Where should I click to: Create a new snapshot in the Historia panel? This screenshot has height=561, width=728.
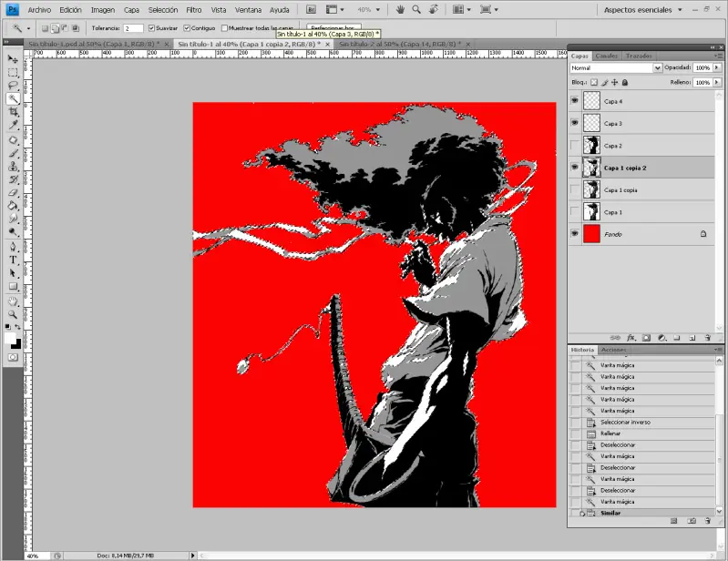692,521
